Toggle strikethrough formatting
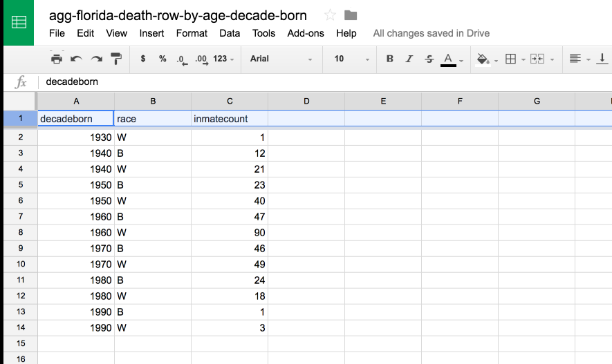 429,59
